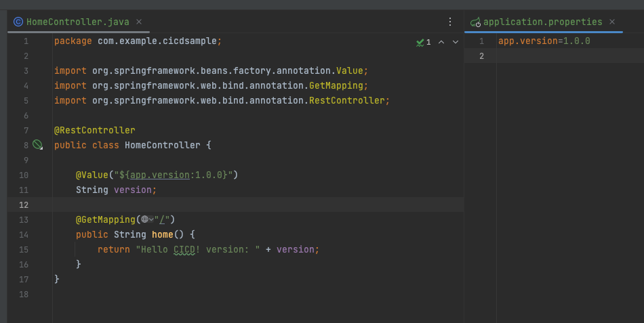Click the home method name
The image size is (644, 323).
pyautogui.click(x=163, y=234)
